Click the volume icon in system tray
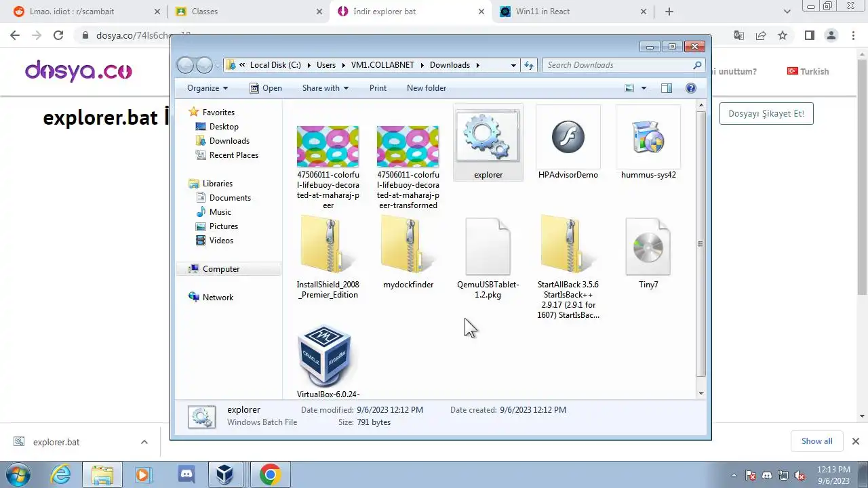 [800, 475]
